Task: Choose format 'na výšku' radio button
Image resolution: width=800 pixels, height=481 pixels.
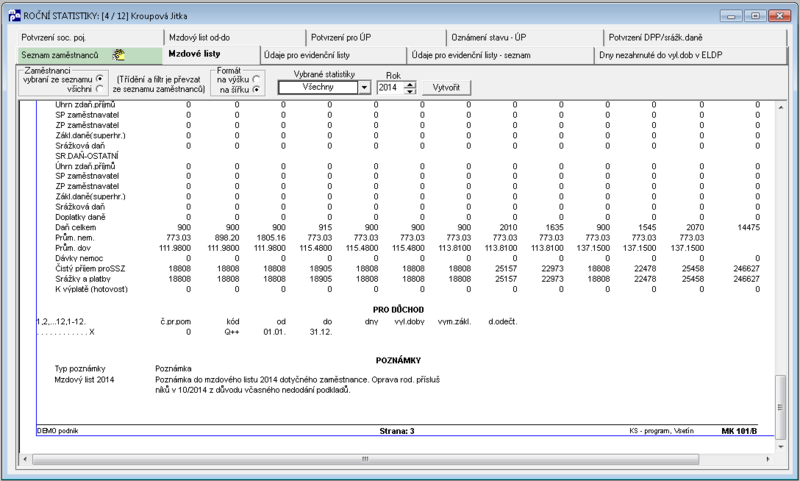Action: pyautogui.click(x=256, y=80)
